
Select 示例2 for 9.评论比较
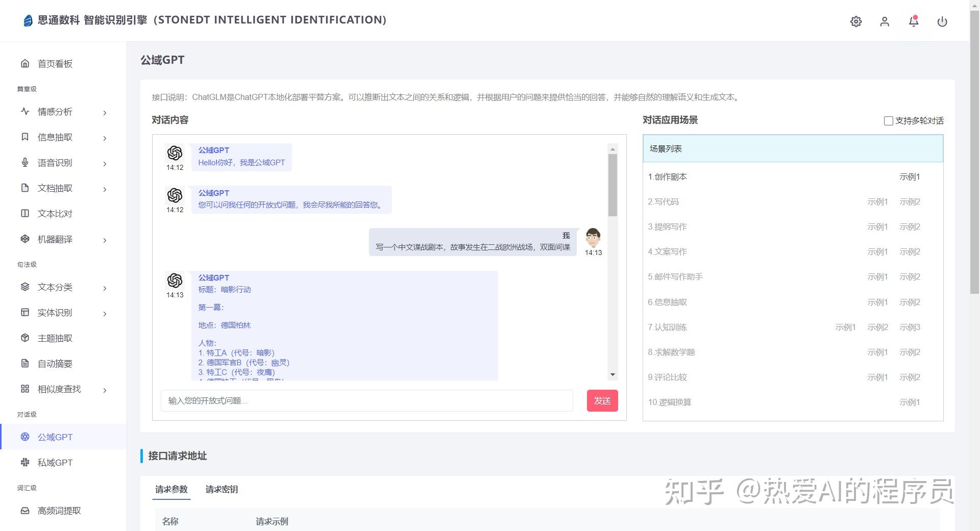[x=910, y=377]
